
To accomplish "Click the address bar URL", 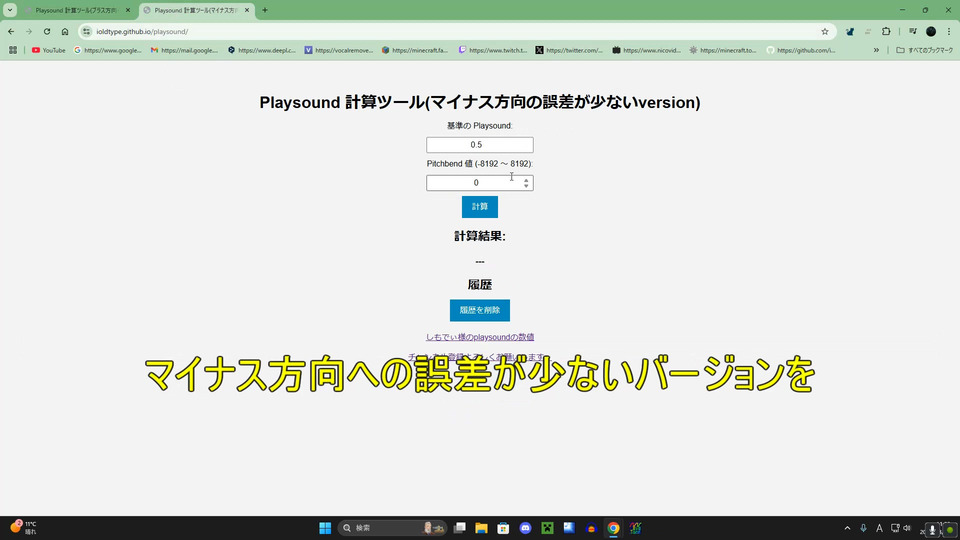I will (x=142, y=31).
